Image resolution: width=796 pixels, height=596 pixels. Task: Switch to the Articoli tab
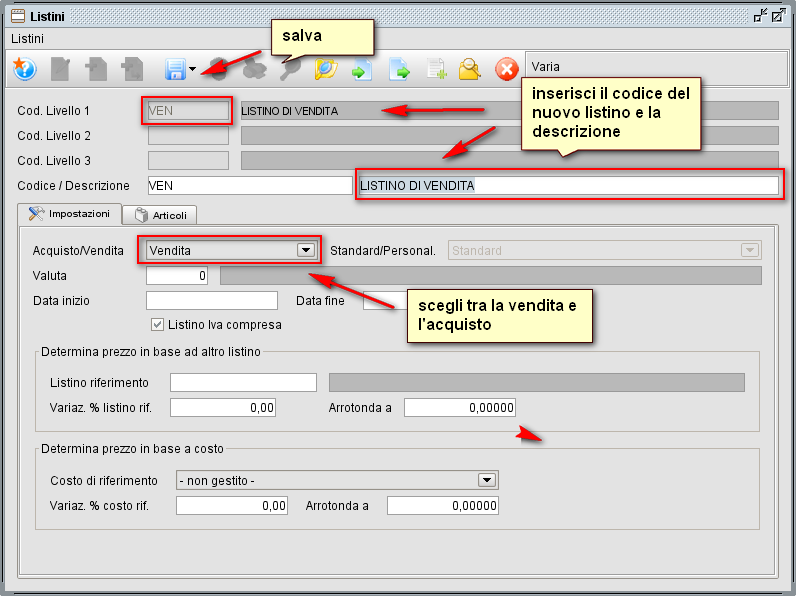[x=160, y=215]
